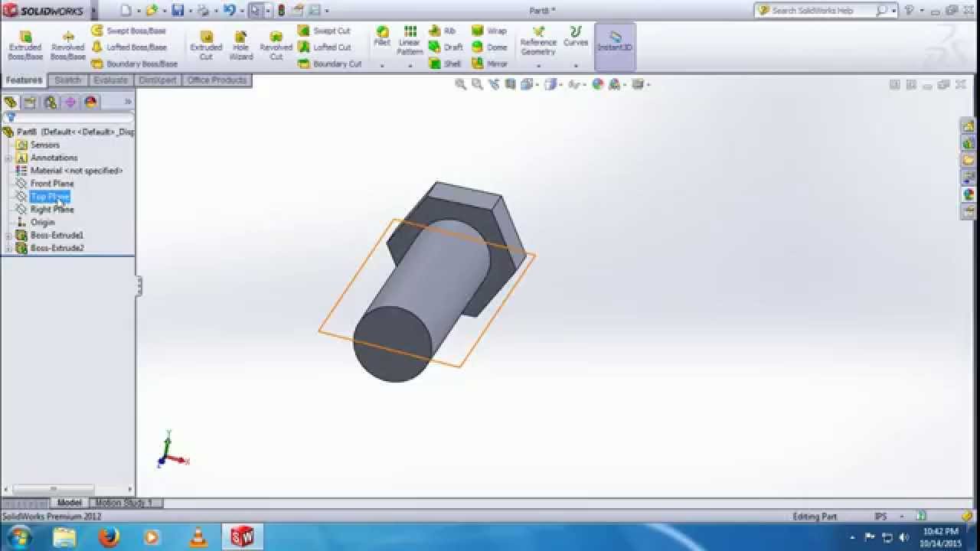Open the Hole Wizard tool
Image resolution: width=980 pixels, height=551 pixels.
(240, 46)
